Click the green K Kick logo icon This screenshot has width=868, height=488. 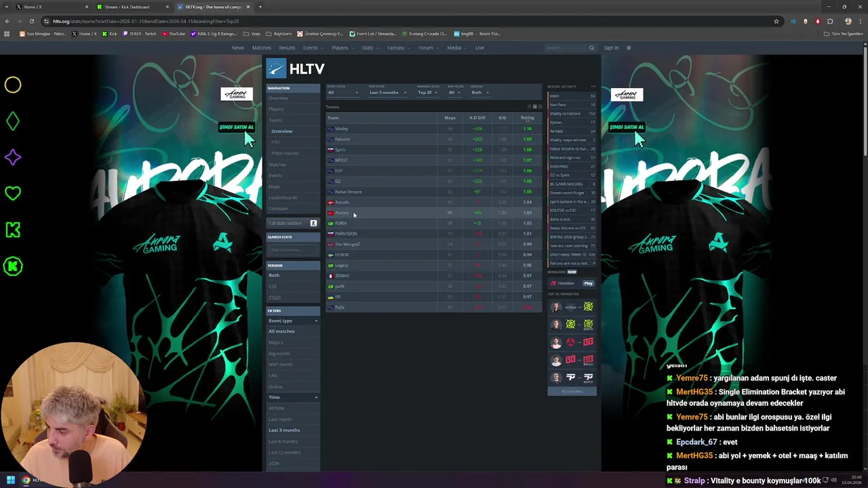click(x=13, y=230)
